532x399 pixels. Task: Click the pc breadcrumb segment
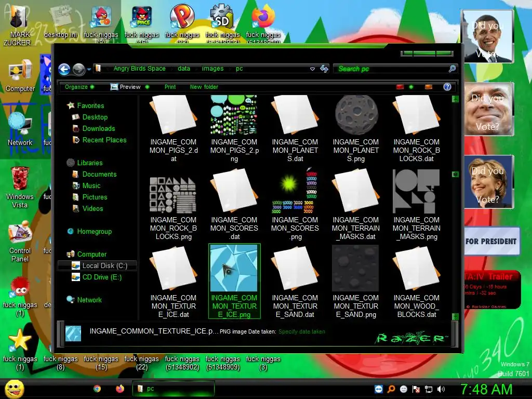click(x=239, y=68)
